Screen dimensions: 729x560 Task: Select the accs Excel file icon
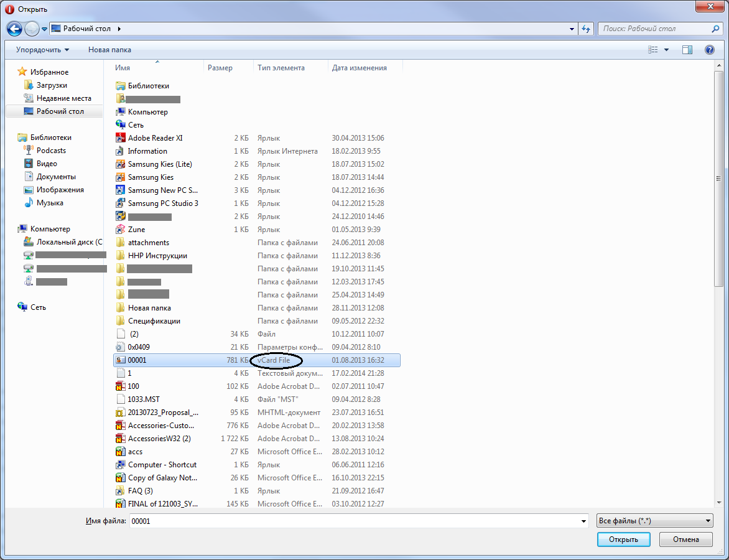click(121, 451)
